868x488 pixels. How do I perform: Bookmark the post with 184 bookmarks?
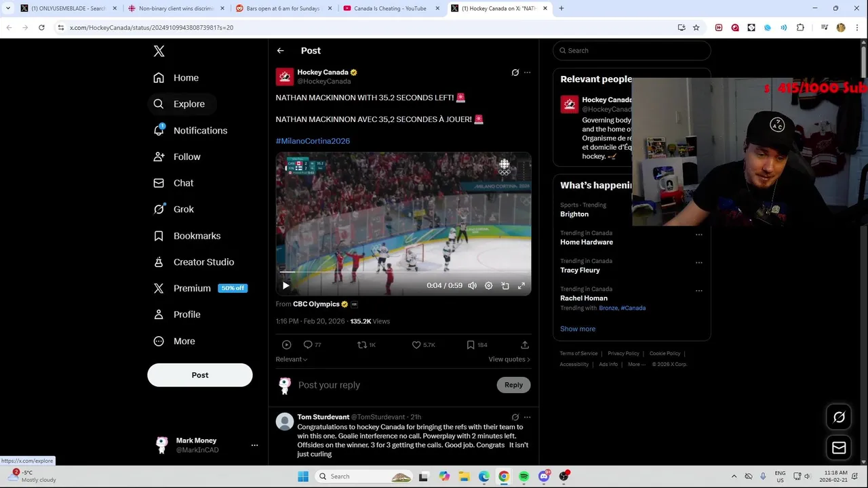pyautogui.click(x=477, y=345)
